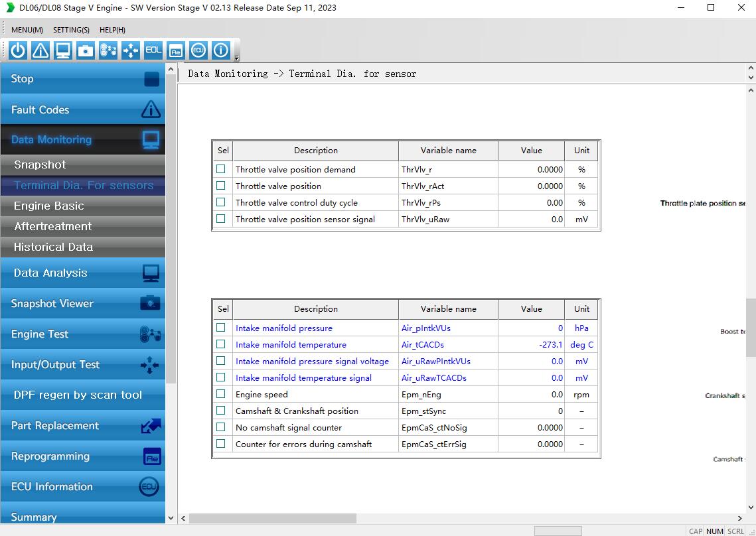Viewport: 756px width, 536px height.
Task: Click the monitor icon beside Data Analysis
Action: tap(151, 273)
